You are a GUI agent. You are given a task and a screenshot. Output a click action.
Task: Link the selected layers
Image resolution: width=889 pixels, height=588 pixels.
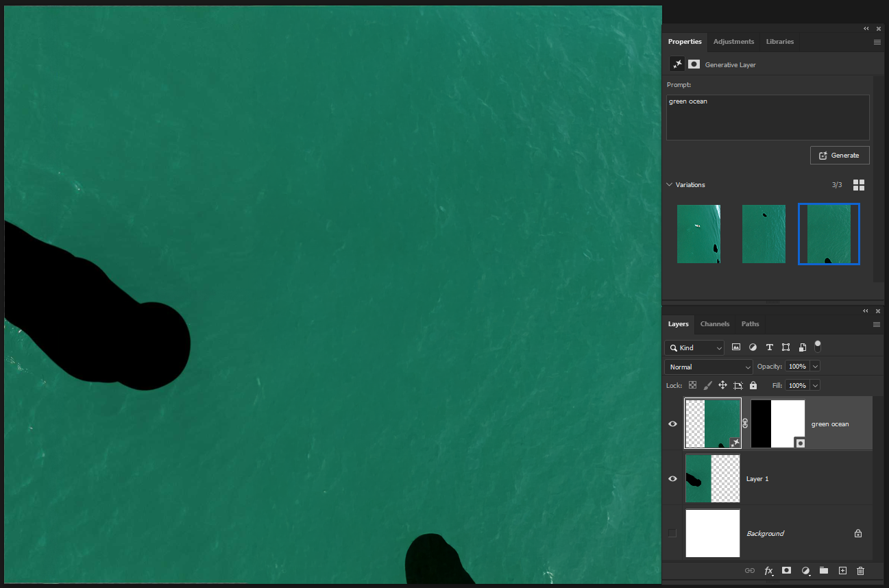point(750,570)
